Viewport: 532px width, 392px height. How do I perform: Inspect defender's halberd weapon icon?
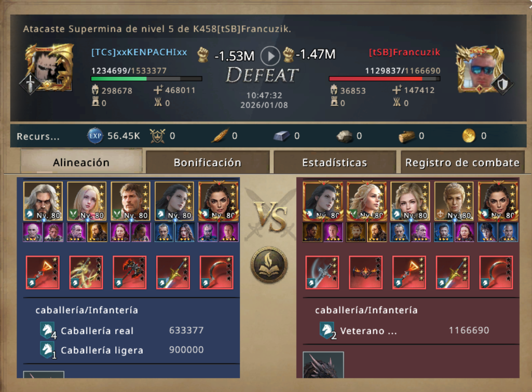[322, 272]
